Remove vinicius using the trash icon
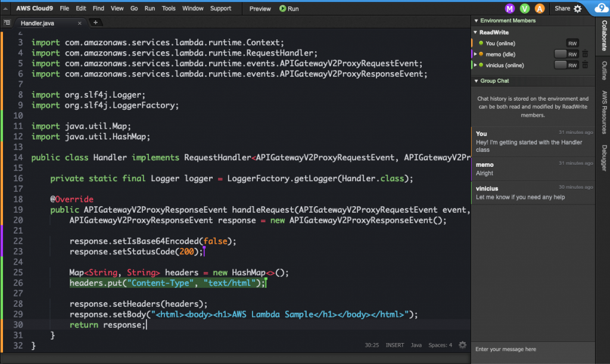 (x=585, y=65)
